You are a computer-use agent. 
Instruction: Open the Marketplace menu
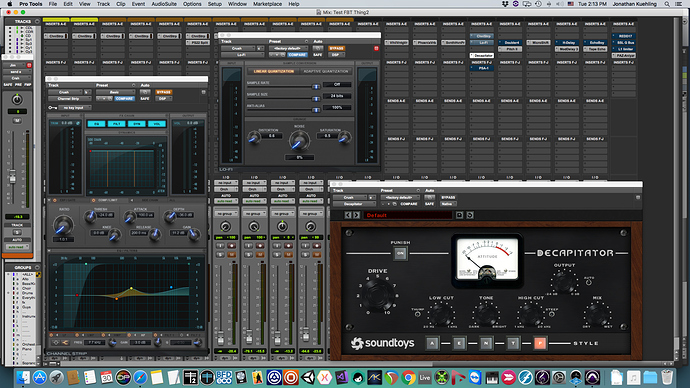click(268, 4)
